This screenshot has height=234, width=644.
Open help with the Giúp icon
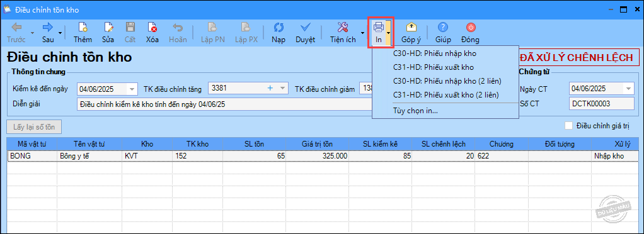pyautogui.click(x=443, y=28)
